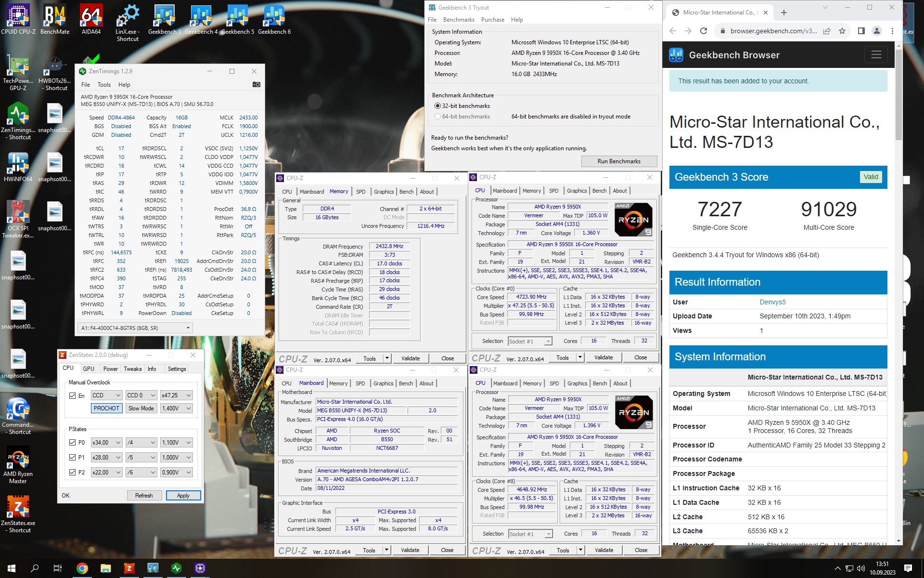Toggle PROCHOT button in ZenStates

coord(106,408)
